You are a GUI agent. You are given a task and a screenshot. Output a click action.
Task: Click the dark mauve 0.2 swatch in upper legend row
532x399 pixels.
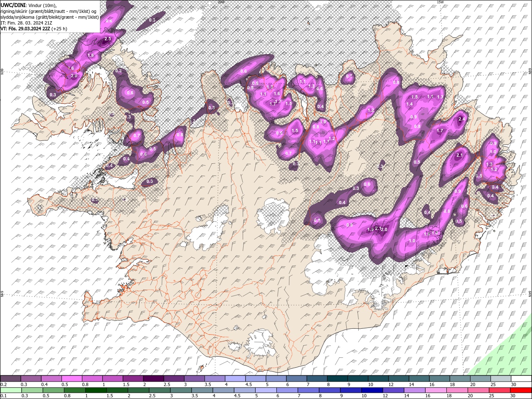click(10, 379)
